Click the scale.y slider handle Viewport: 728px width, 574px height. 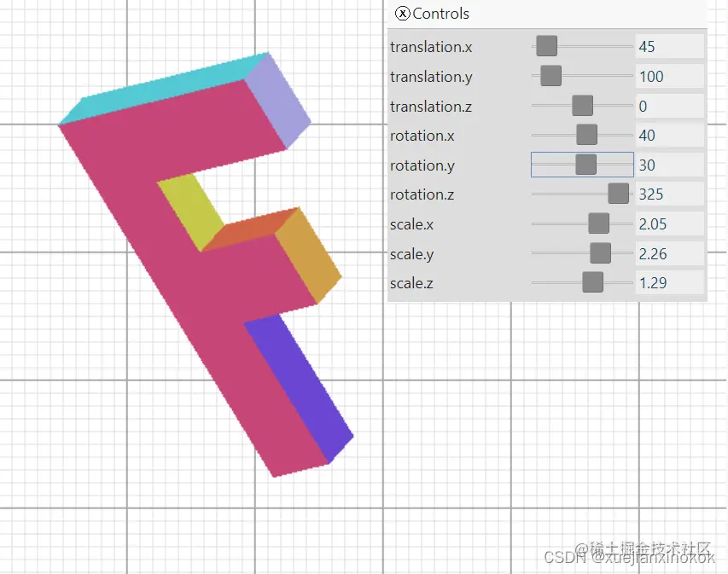601,252
